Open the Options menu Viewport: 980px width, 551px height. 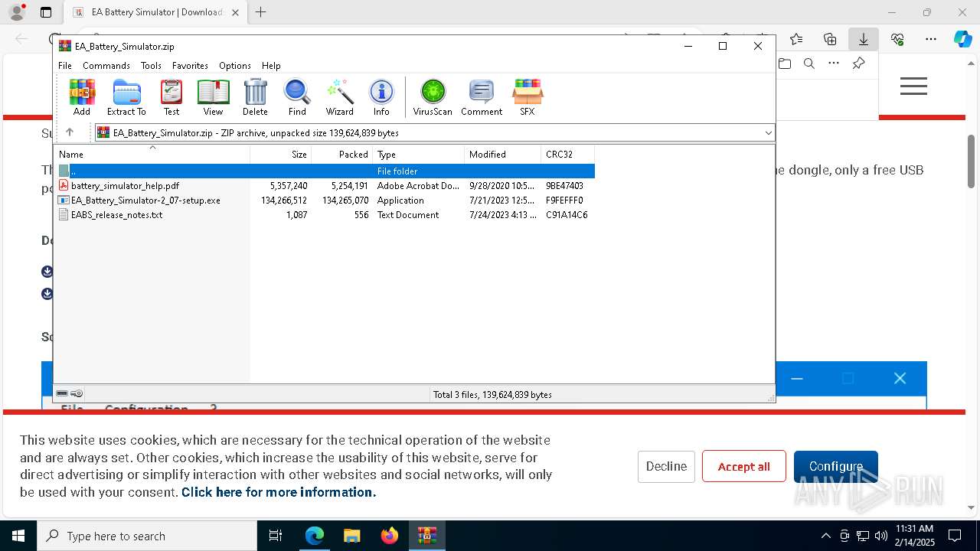(x=235, y=66)
